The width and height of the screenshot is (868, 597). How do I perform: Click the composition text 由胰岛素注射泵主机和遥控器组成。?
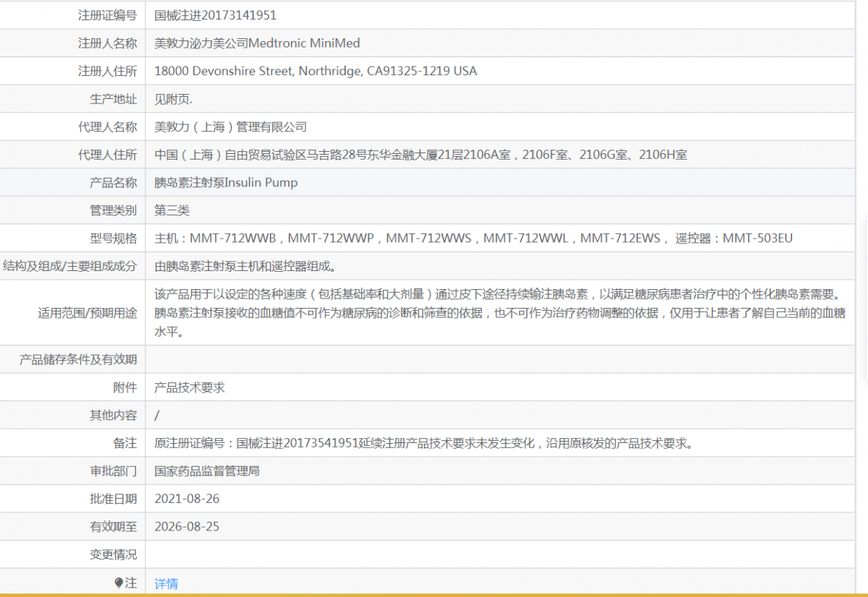(x=245, y=267)
